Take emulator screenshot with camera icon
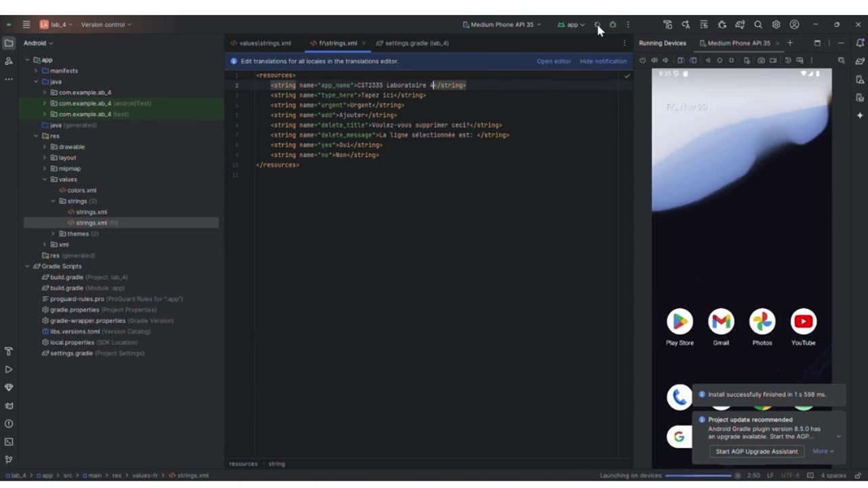Screen dimensions: 868x488 point(762,60)
